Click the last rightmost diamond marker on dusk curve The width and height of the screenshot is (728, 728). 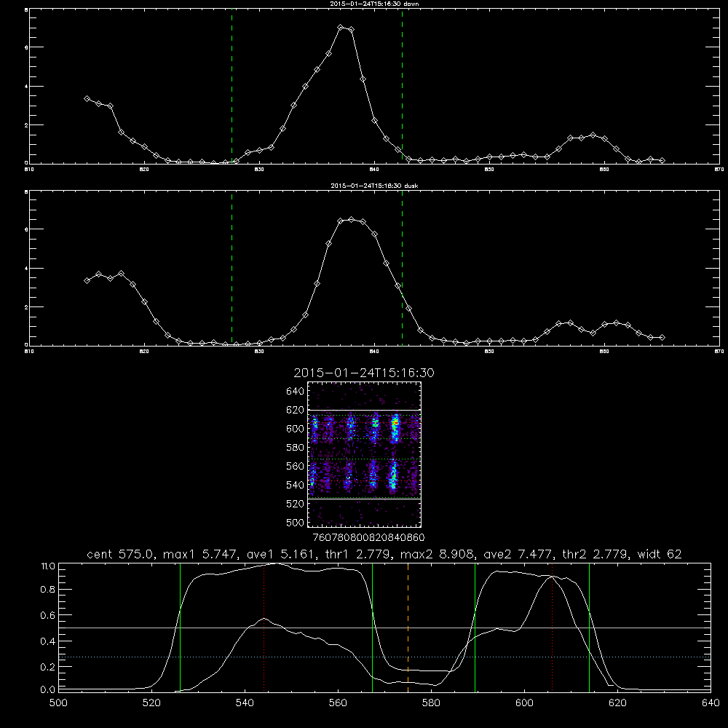coord(662,338)
